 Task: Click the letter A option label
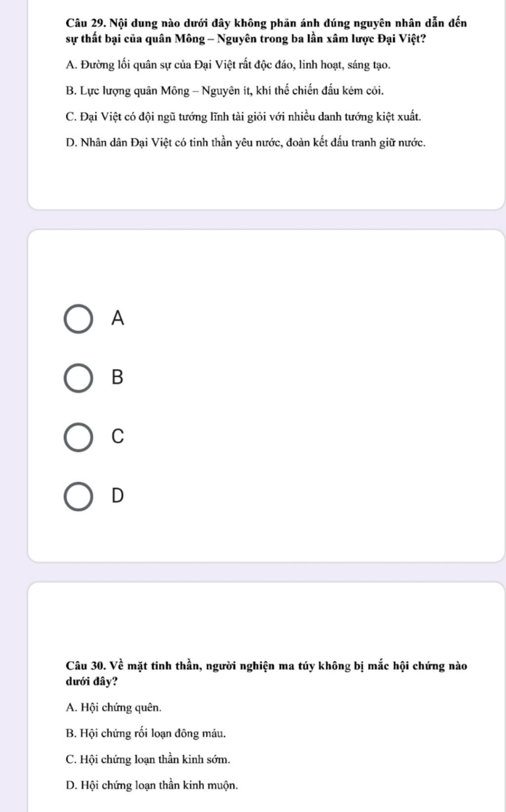(x=118, y=318)
